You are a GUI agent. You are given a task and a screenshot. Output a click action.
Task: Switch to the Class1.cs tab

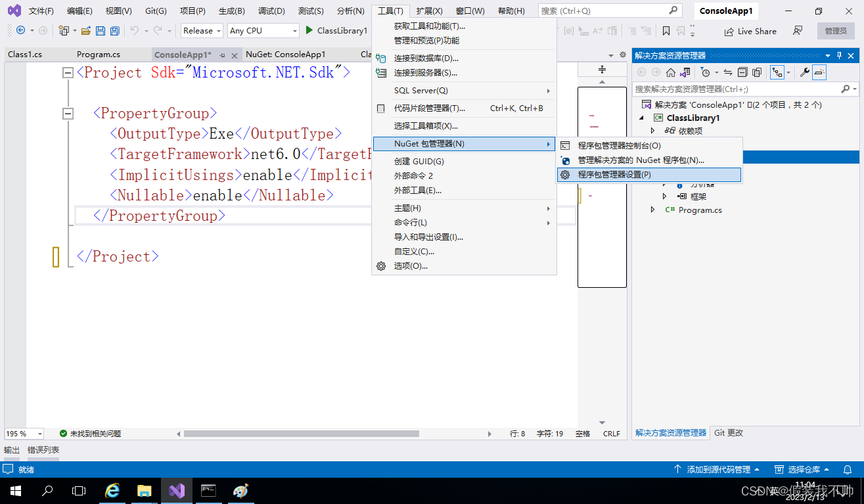[25, 55]
